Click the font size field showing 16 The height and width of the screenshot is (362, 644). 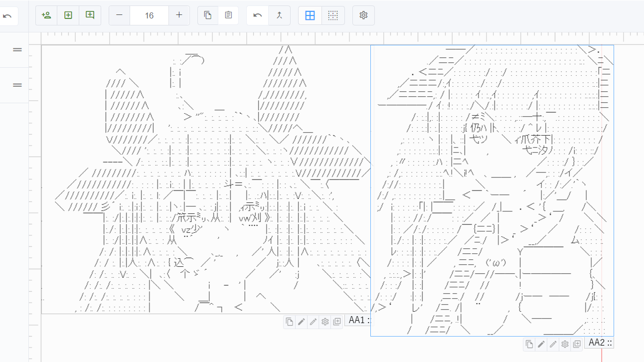149,15
